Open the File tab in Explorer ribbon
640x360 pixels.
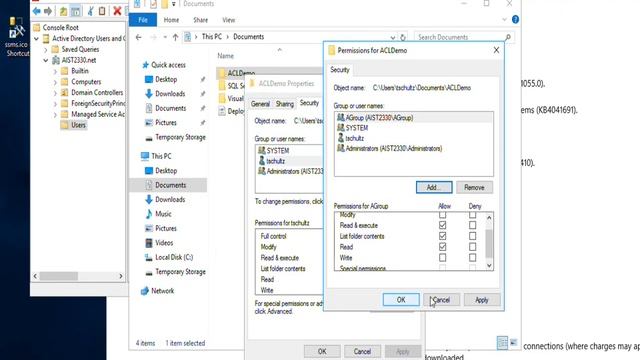143,20
